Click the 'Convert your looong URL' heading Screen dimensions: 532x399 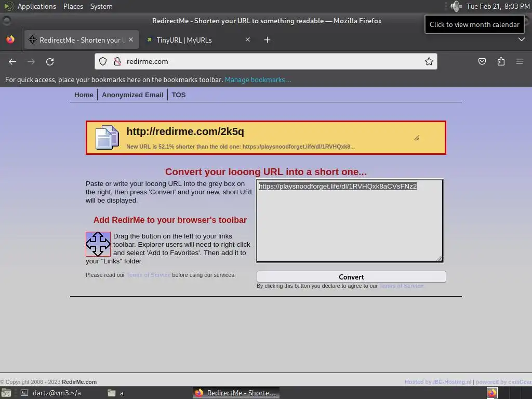[x=265, y=171]
